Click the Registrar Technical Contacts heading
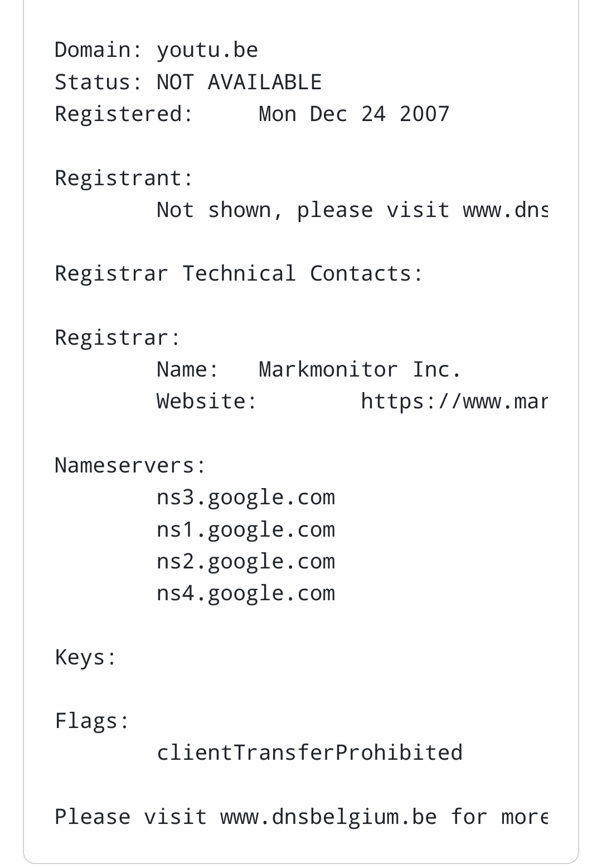 pos(239,274)
